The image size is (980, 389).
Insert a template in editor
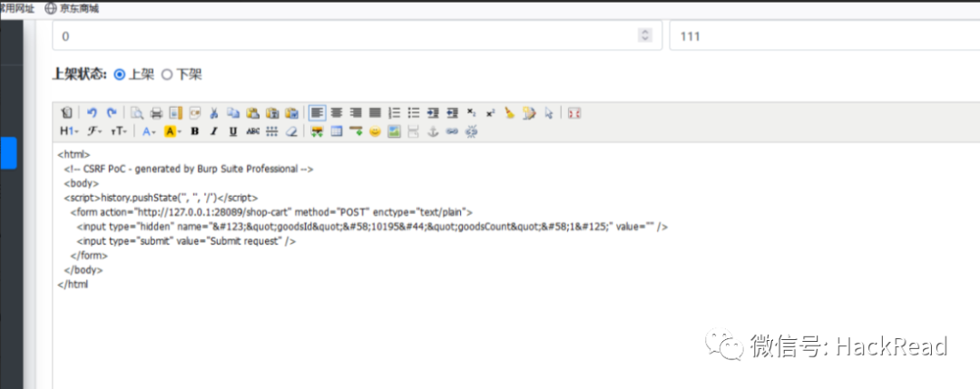176,113
